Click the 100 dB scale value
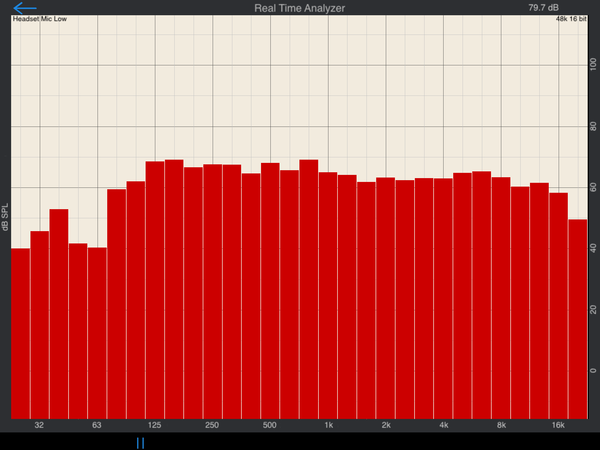Viewport: 600px width, 450px height. pos(593,64)
